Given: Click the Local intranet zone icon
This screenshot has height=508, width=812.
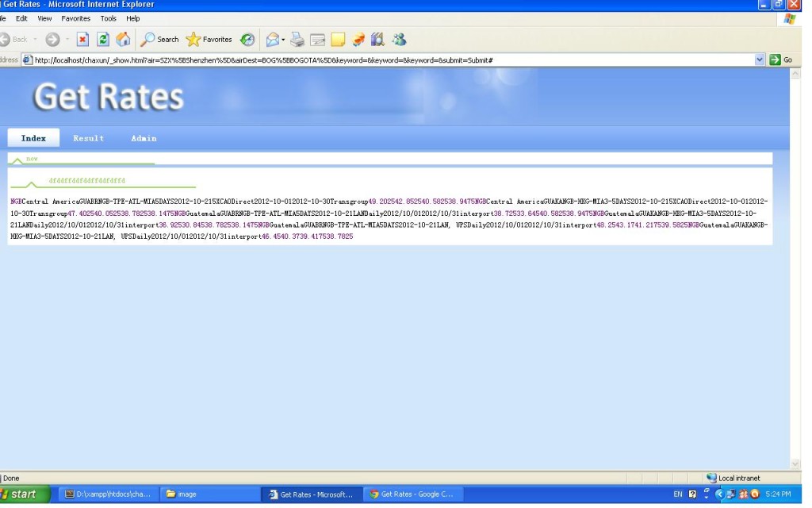Looking at the screenshot, I should (711, 478).
